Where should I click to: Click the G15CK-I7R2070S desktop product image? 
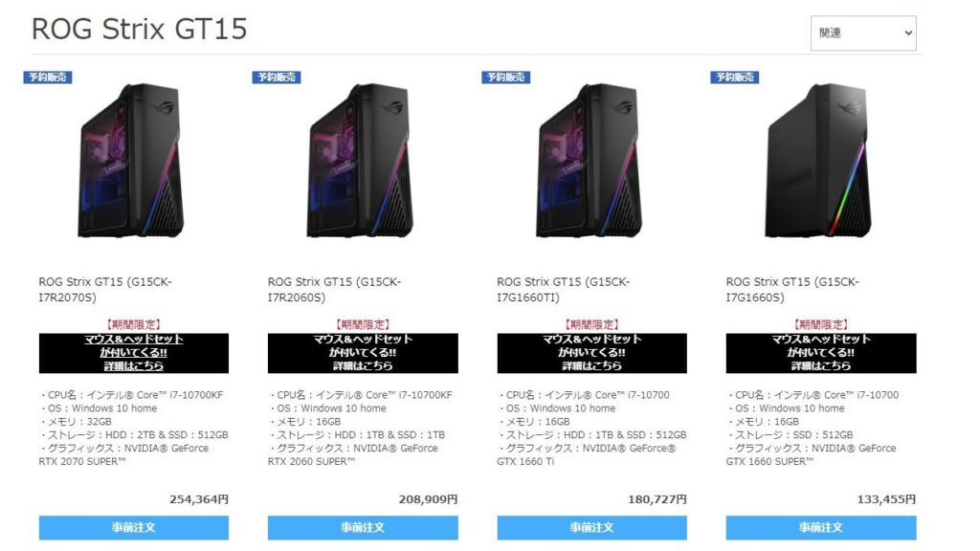click(x=132, y=161)
